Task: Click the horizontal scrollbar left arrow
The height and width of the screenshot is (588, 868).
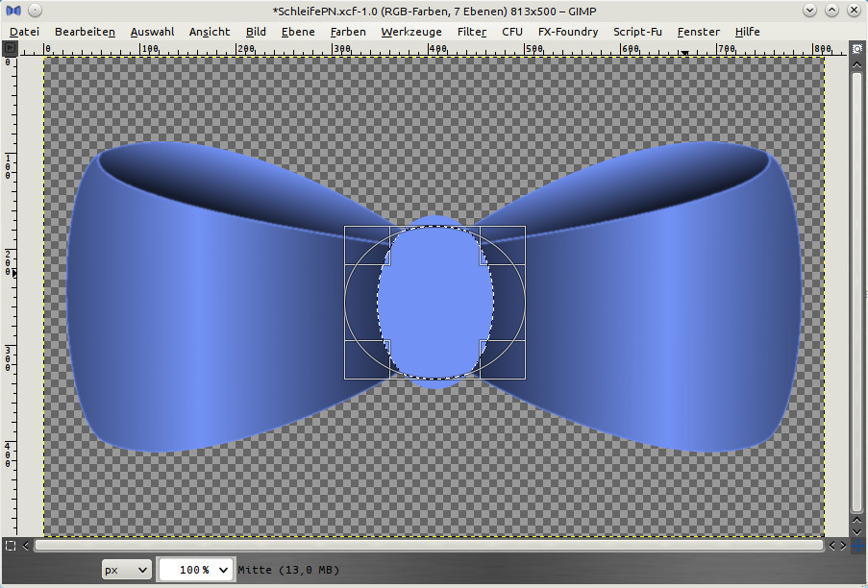Action: [x=26, y=546]
